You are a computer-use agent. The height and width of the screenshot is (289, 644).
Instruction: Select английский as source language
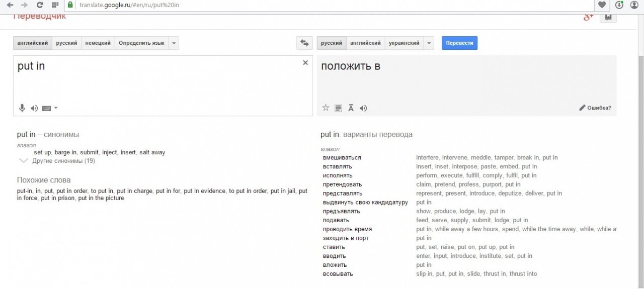[x=33, y=43]
